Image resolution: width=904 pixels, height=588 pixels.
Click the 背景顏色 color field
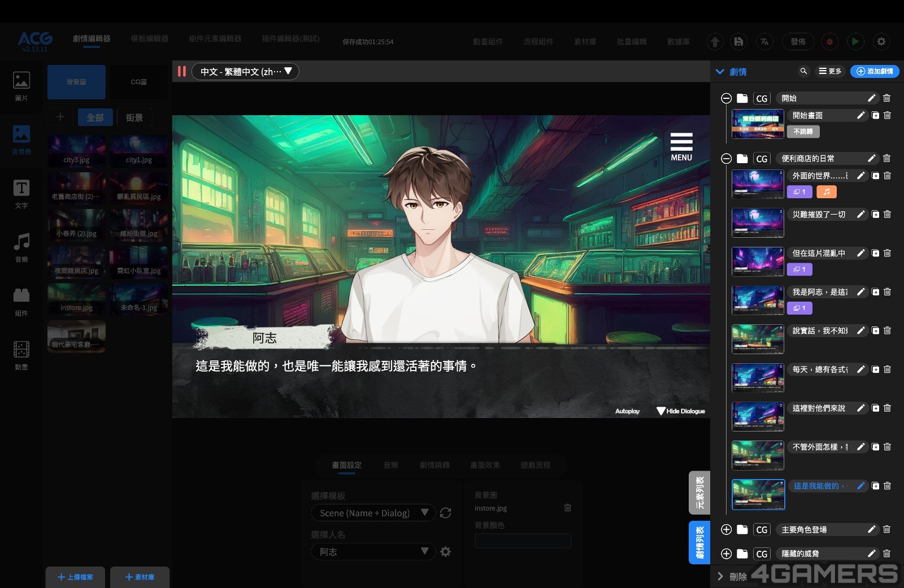pos(523,541)
